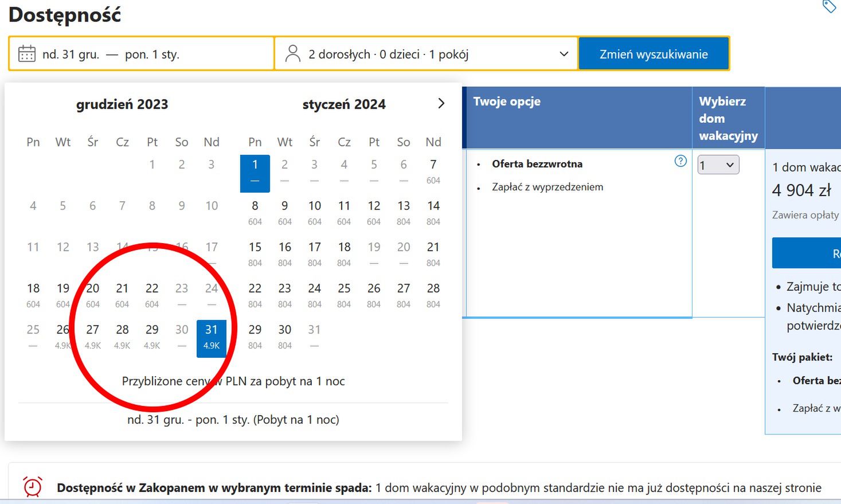
Task: Click the red alarm clock icon in the notice
Action: coord(32,486)
